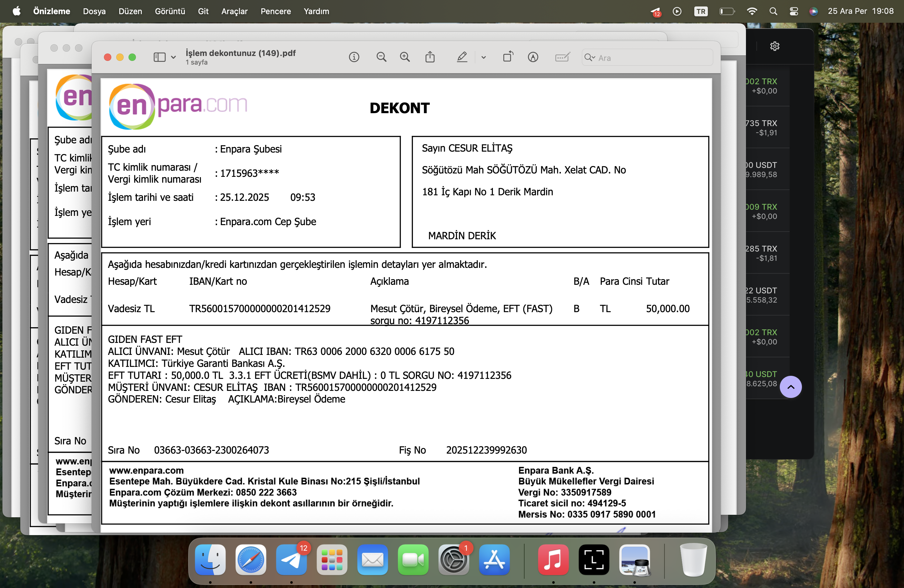904x588 pixels.
Task: Click the Ara search field
Action: 647,58
